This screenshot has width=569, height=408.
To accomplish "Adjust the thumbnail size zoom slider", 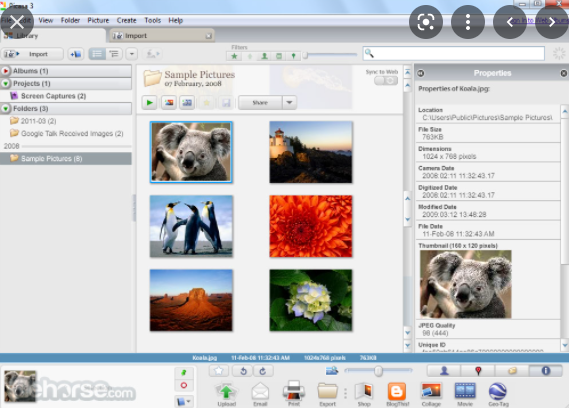I will coord(378,371).
